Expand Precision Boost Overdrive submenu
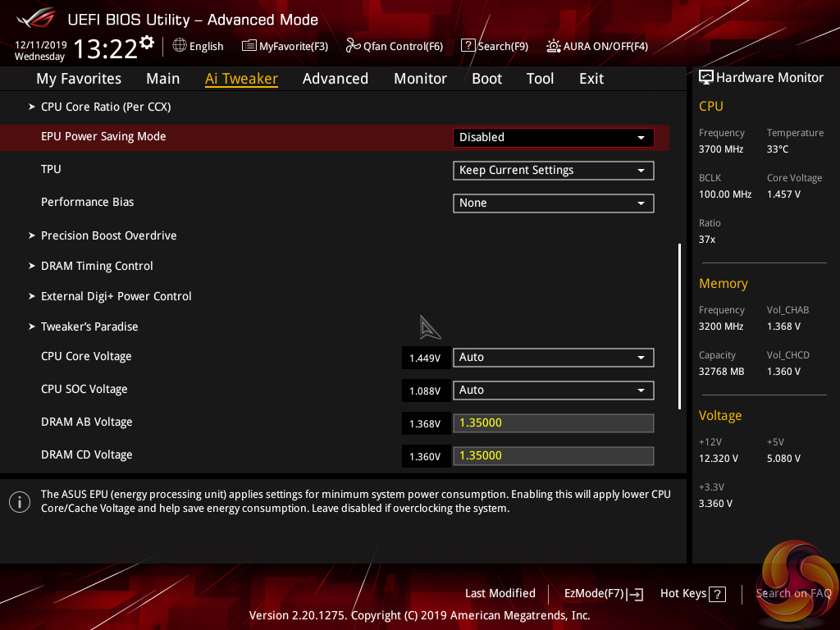The height and width of the screenshot is (630, 840). point(108,235)
